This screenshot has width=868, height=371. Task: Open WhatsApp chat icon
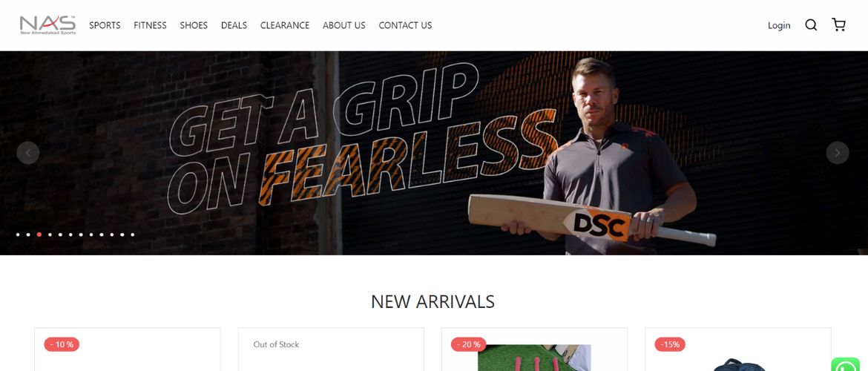click(845, 366)
